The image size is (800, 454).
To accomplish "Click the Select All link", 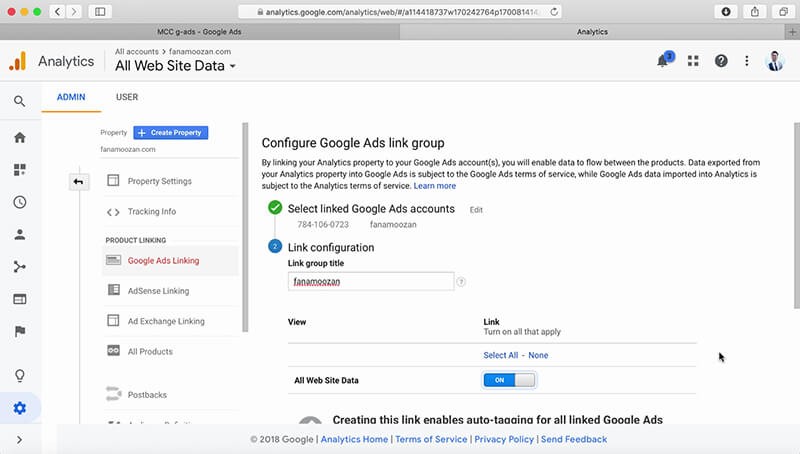I will 501,355.
